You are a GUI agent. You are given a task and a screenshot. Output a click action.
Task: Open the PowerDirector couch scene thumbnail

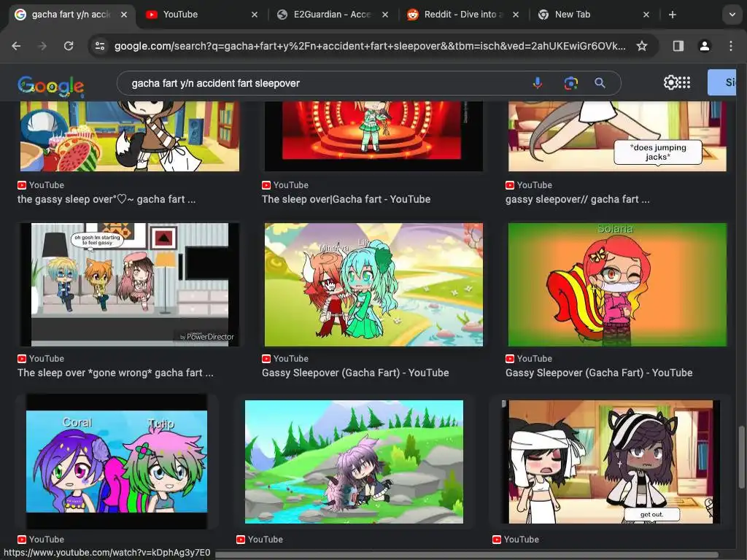(130, 285)
